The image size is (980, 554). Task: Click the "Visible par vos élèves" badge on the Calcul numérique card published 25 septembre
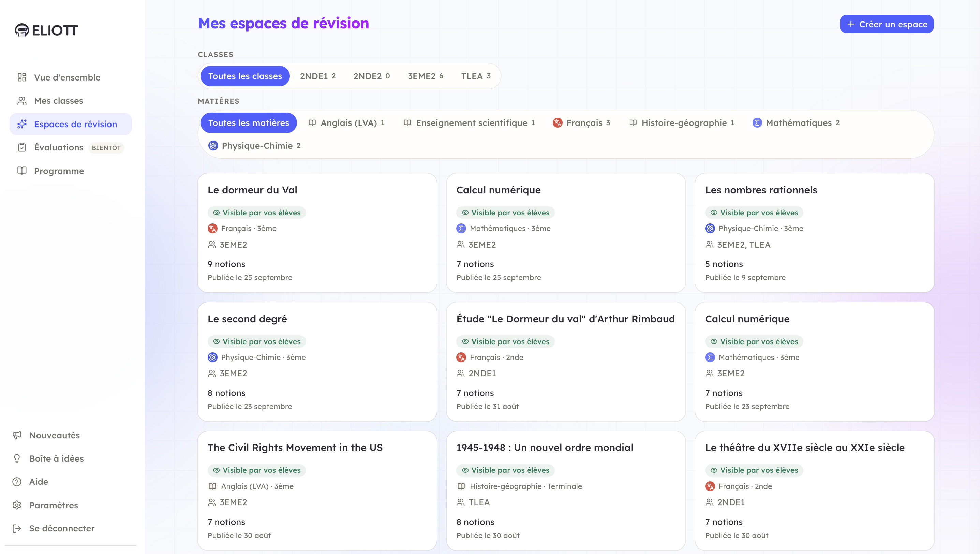[x=505, y=213]
